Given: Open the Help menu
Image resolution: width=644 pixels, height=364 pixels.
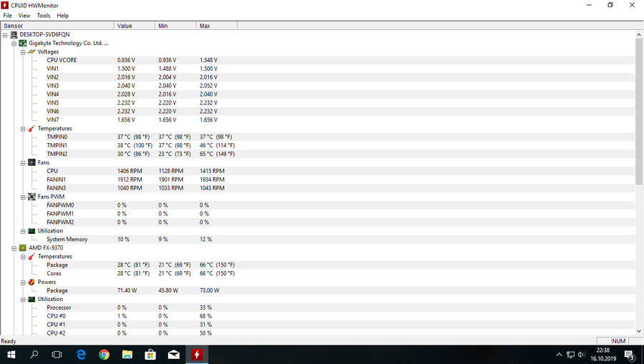Looking at the screenshot, I should pyautogui.click(x=62, y=16).
